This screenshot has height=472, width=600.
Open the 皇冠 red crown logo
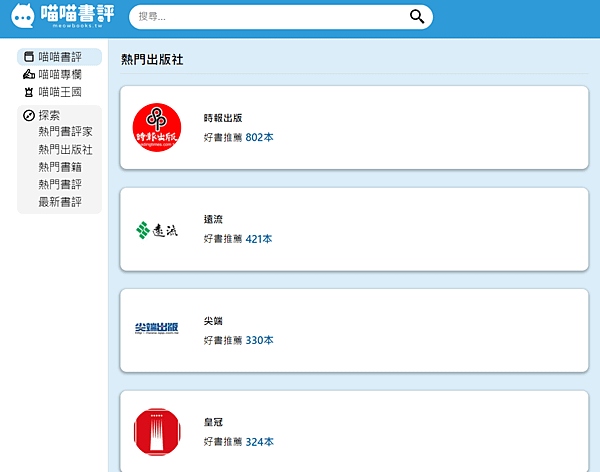[x=157, y=432]
